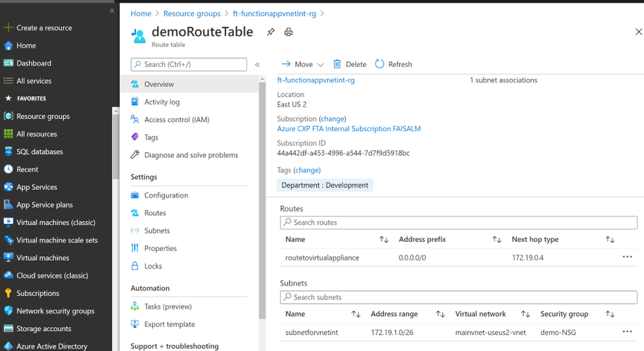Click change link next to Subscription
Image resolution: width=644 pixels, height=351 pixels.
pos(332,119)
